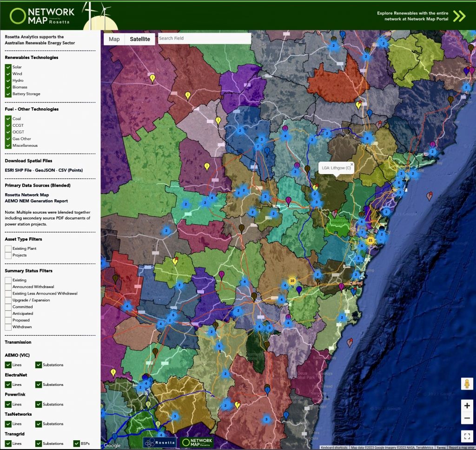Switch to the Map view tab

114,39
